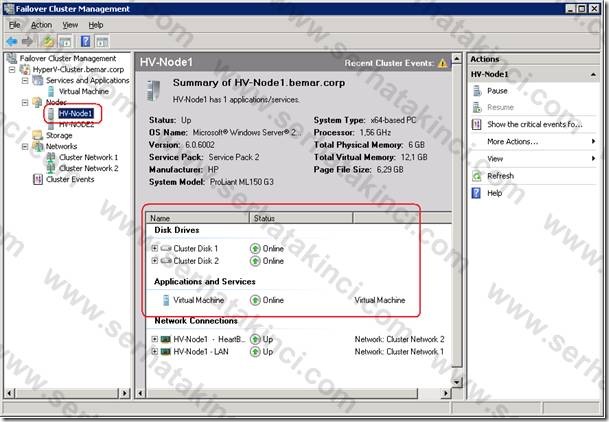This screenshot has width=609, height=422.
Task: Click Cluster Disk 1 green Online status icon
Action: point(255,248)
